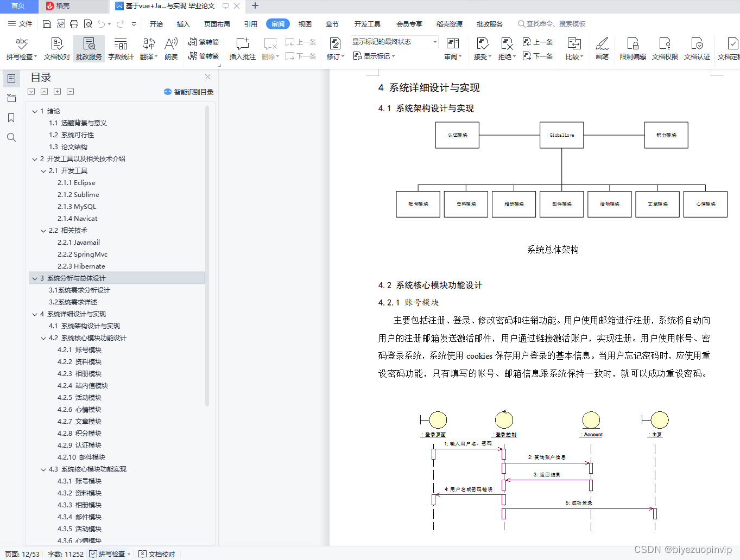Click the smart TOC recognition link
The width and height of the screenshot is (740, 560).
pos(189,92)
